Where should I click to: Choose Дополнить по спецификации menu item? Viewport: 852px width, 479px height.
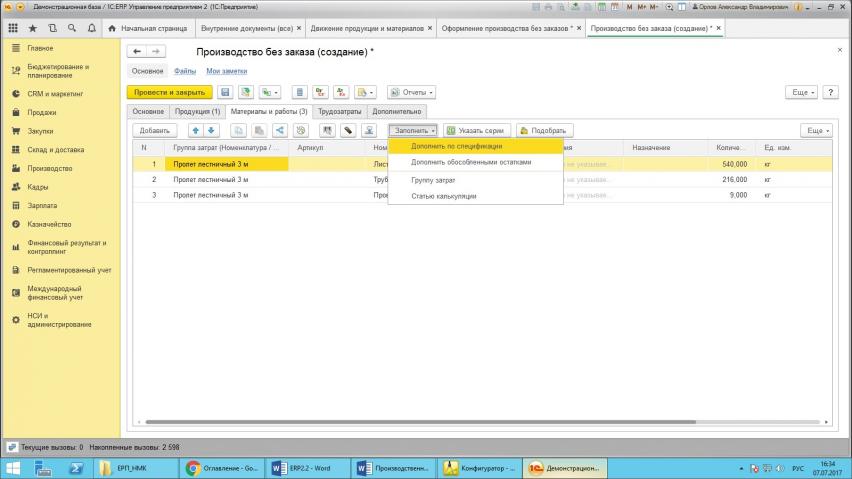(x=456, y=146)
